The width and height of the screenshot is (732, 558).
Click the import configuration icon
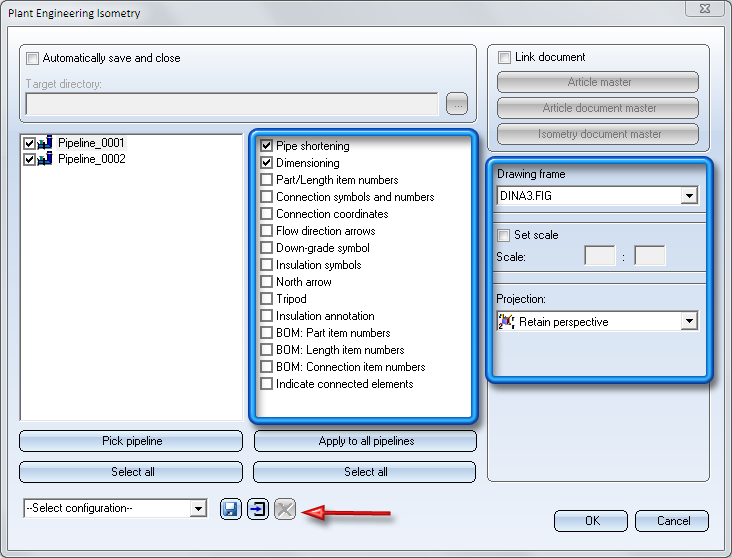click(258, 509)
